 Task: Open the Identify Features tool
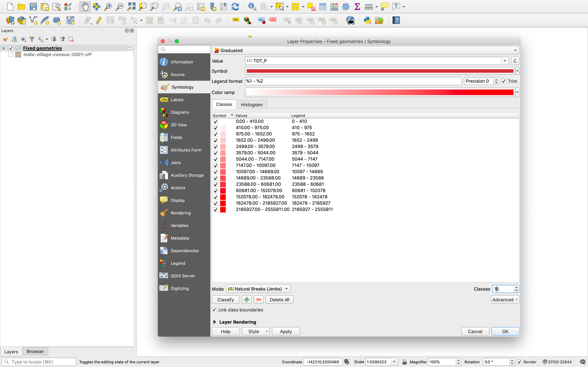[x=252, y=7]
